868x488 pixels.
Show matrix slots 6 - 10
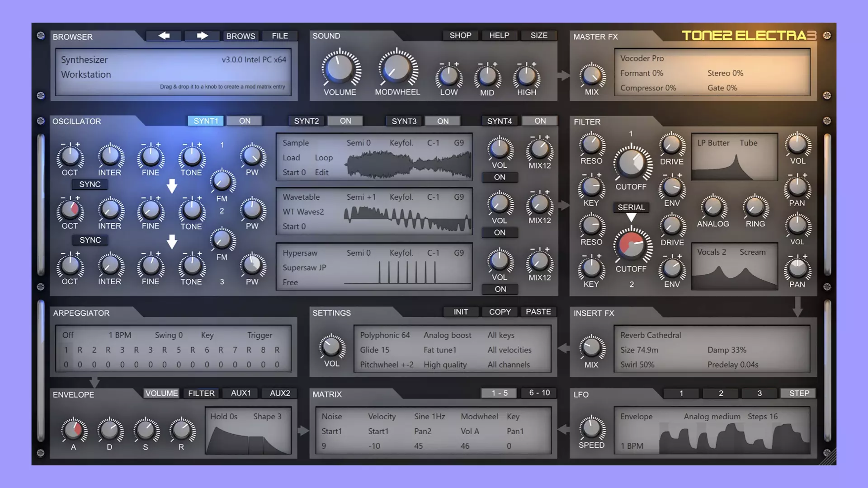coord(539,393)
